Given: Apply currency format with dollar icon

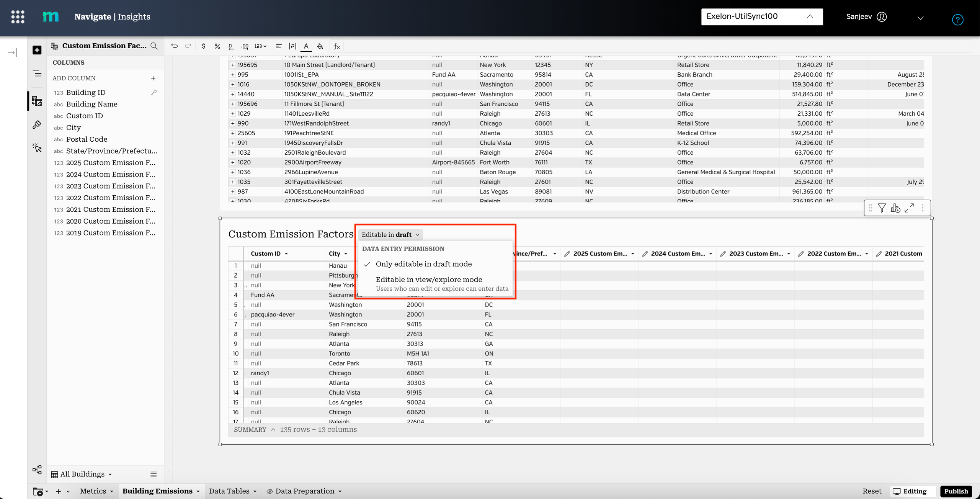Looking at the screenshot, I should point(204,46).
